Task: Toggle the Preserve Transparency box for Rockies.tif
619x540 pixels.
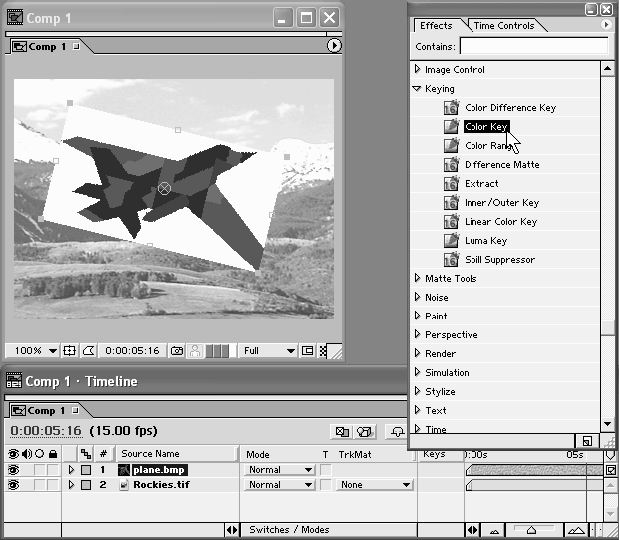Action: (325, 485)
